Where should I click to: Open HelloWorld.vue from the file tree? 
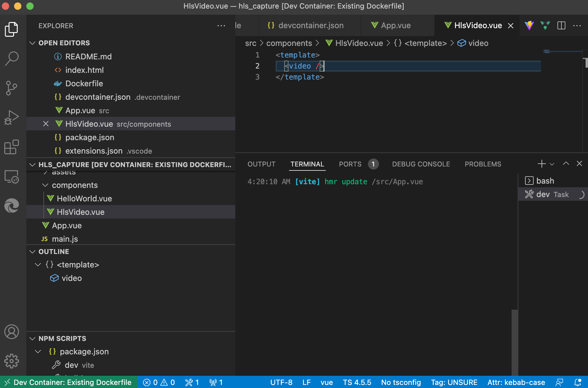click(x=84, y=199)
